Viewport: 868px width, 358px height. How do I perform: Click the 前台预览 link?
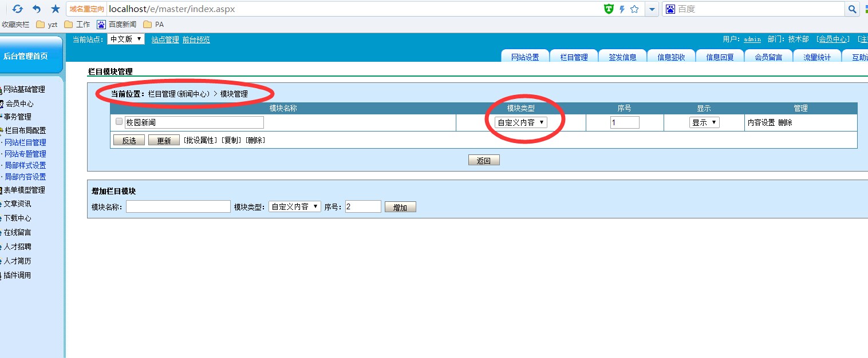(x=196, y=39)
